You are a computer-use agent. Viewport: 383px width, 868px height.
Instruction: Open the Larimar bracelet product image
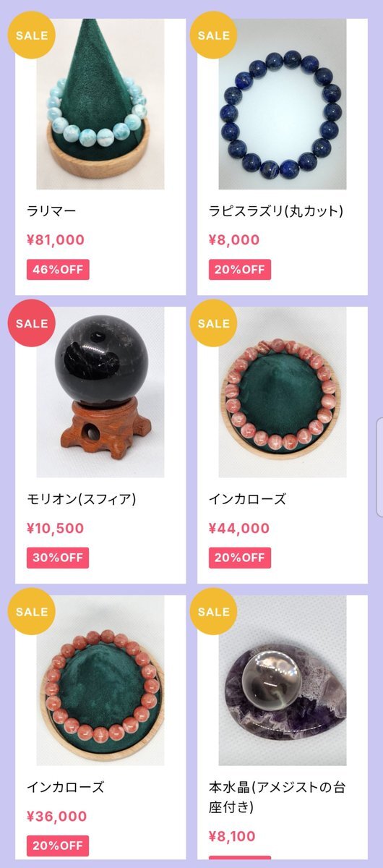[100, 104]
